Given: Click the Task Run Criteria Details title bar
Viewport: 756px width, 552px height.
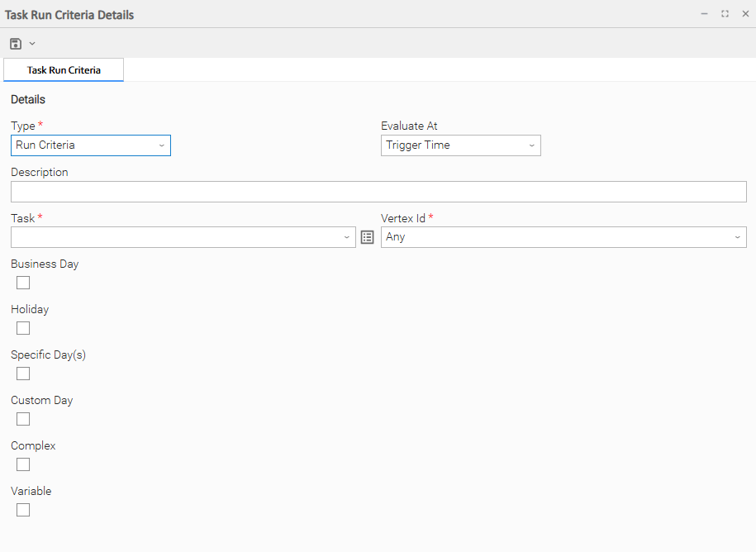Looking at the screenshot, I should (330, 14).
